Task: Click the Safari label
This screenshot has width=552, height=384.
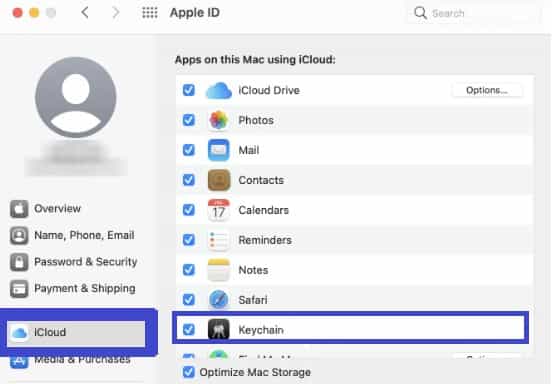Action: click(253, 300)
